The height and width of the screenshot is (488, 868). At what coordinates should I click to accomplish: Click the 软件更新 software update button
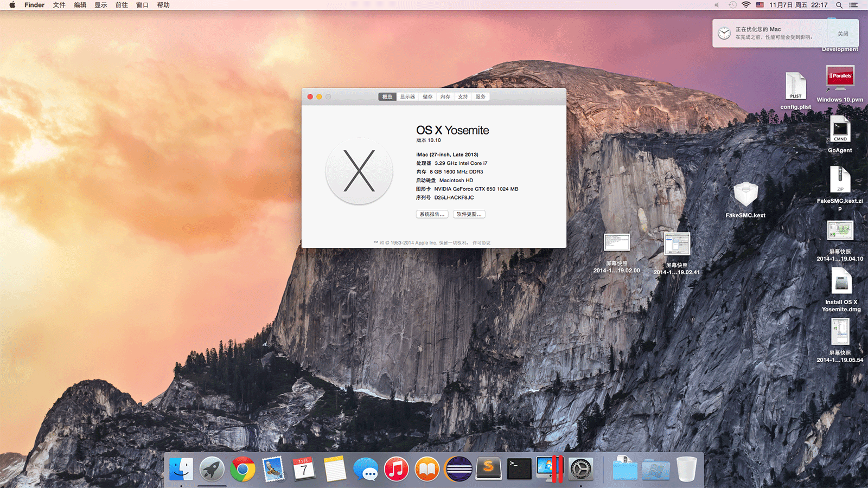pyautogui.click(x=469, y=214)
